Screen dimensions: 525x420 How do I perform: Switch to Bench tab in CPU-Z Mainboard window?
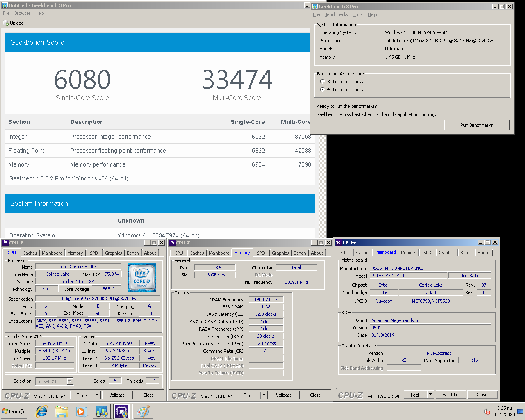coord(466,253)
